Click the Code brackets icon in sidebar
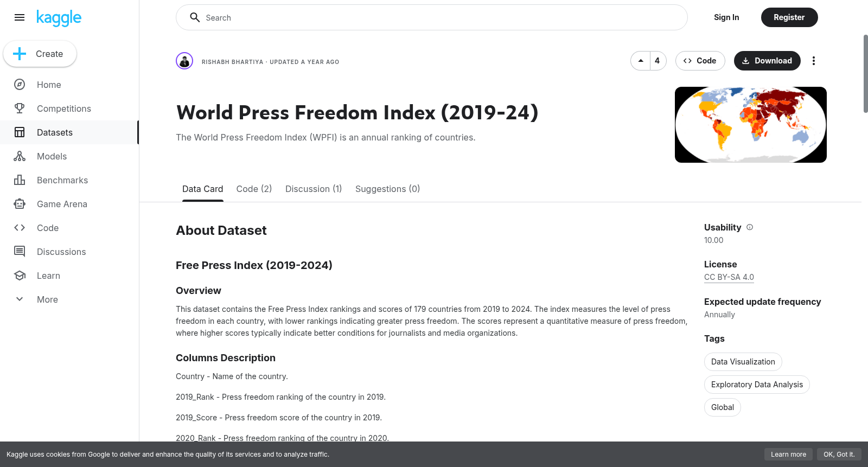The height and width of the screenshot is (467, 868). coord(20,228)
